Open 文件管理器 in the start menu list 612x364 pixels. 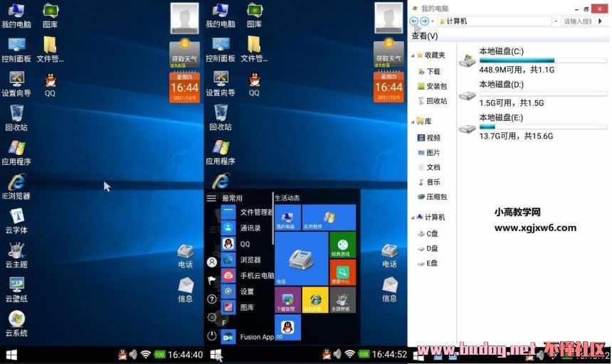(x=247, y=212)
